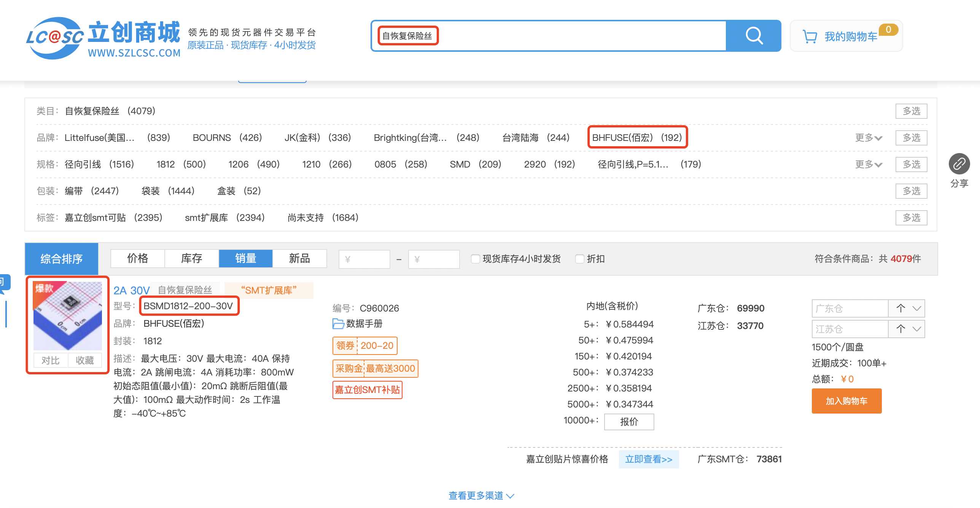The height and width of the screenshot is (508, 980).
Task: Click the 收藏 button
Action: pos(85,360)
